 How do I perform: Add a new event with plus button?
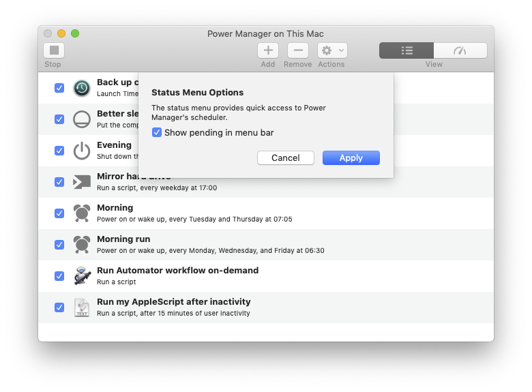(268, 50)
